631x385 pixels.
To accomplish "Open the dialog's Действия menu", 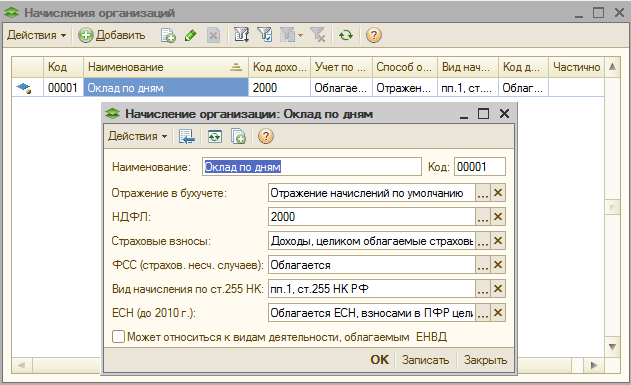I will (137, 136).
